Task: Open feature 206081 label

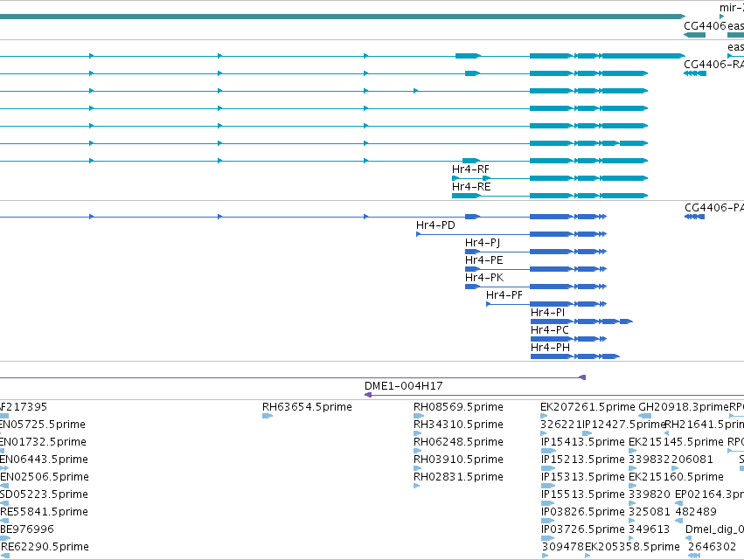Action: point(692,460)
